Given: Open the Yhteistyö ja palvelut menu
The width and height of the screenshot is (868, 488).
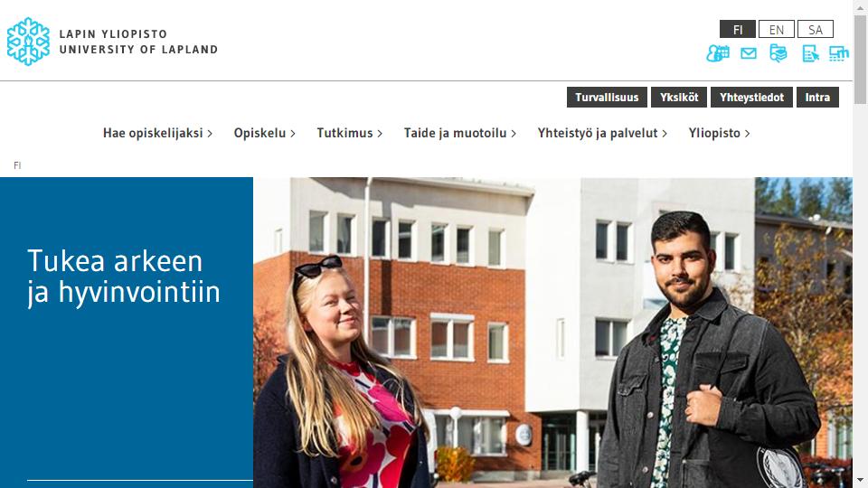Looking at the screenshot, I should click(602, 134).
